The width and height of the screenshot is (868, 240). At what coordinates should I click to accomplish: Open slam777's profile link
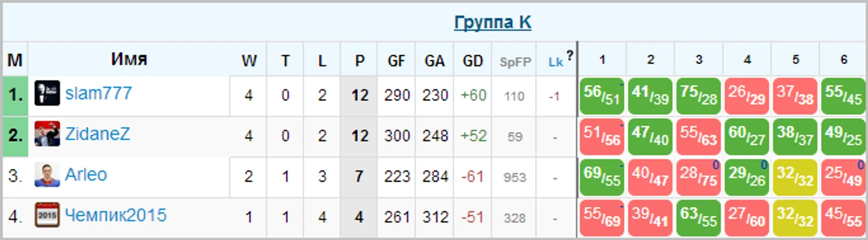click(98, 93)
